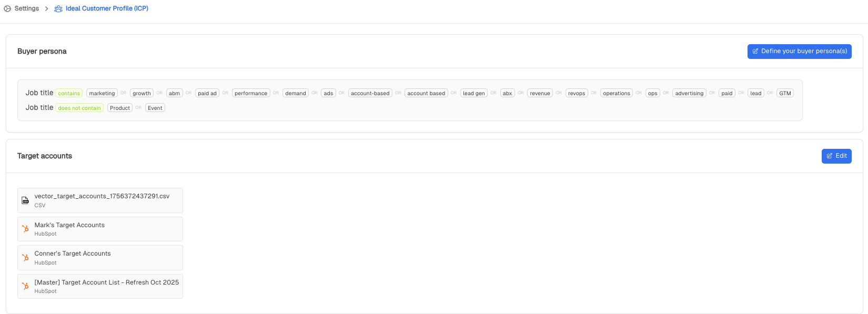This screenshot has width=868, height=314.
Task: Click the Target accounts section heading
Action: tap(45, 156)
